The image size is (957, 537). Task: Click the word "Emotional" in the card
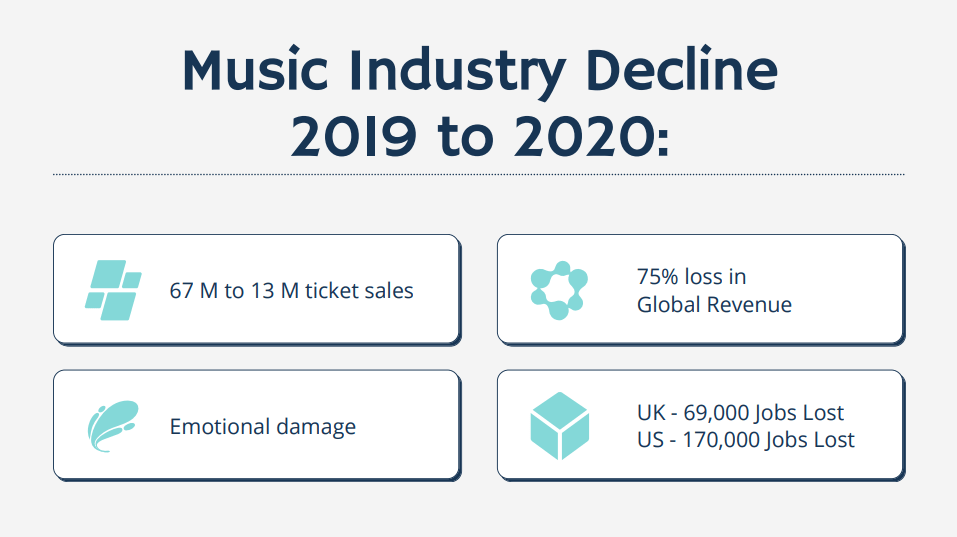(x=219, y=427)
